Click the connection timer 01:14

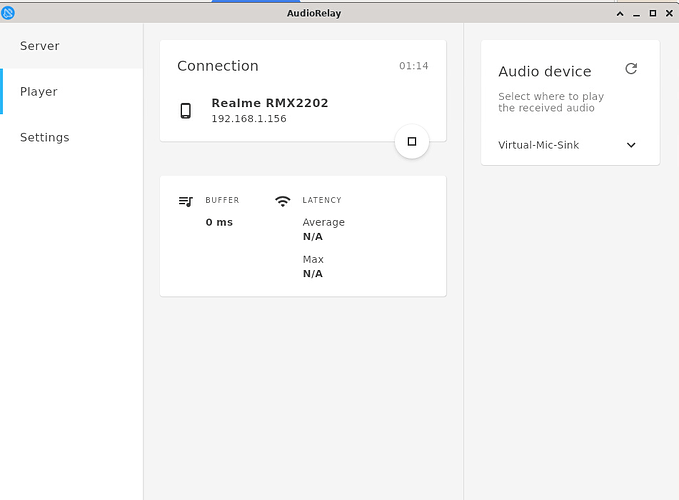(414, 66)
